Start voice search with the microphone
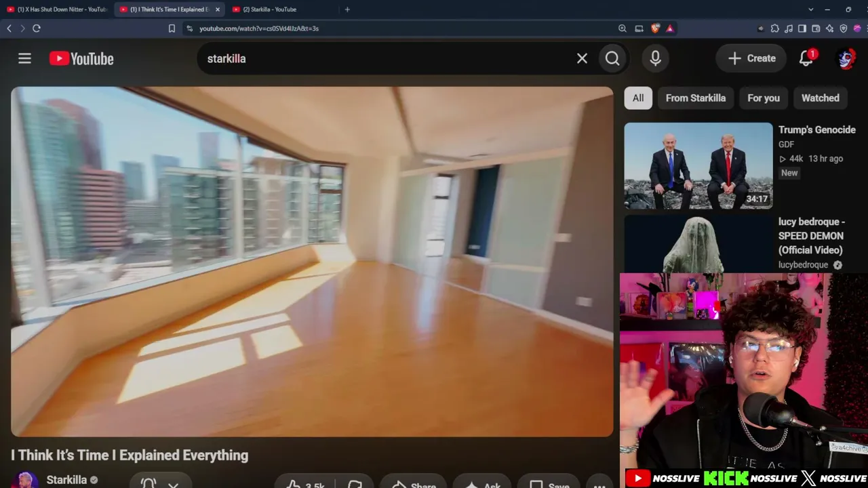The height and width of the screenshot is (488, 868). click(x=655, y=58)
